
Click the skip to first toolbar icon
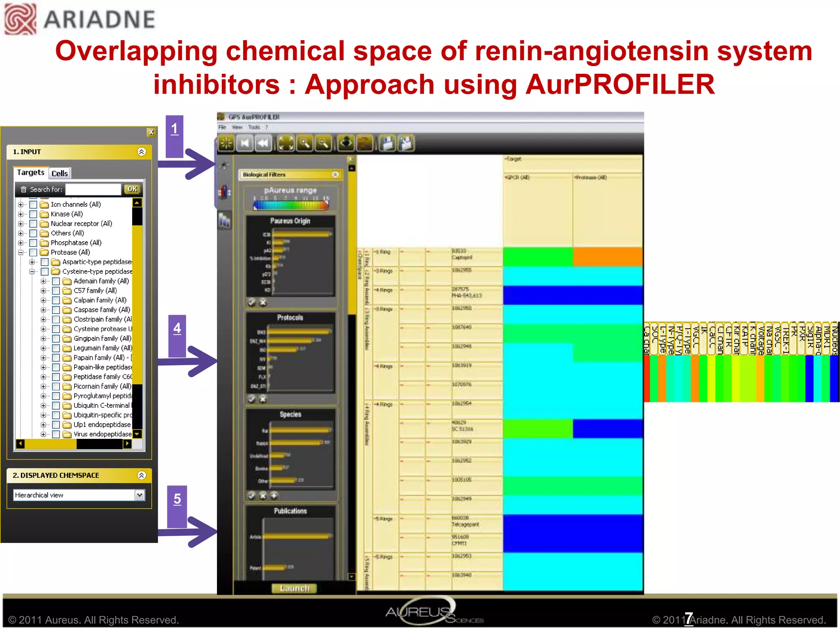pyautogui.click(x=245, y=143)
